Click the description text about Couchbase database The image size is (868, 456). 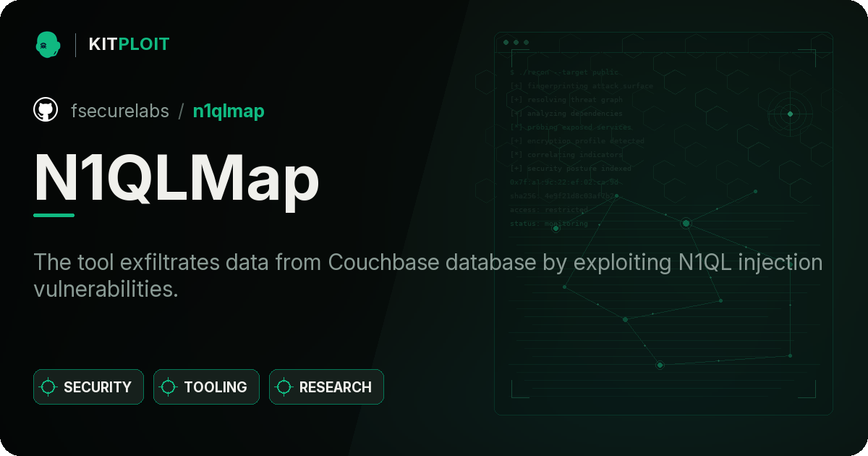[428, 275]
